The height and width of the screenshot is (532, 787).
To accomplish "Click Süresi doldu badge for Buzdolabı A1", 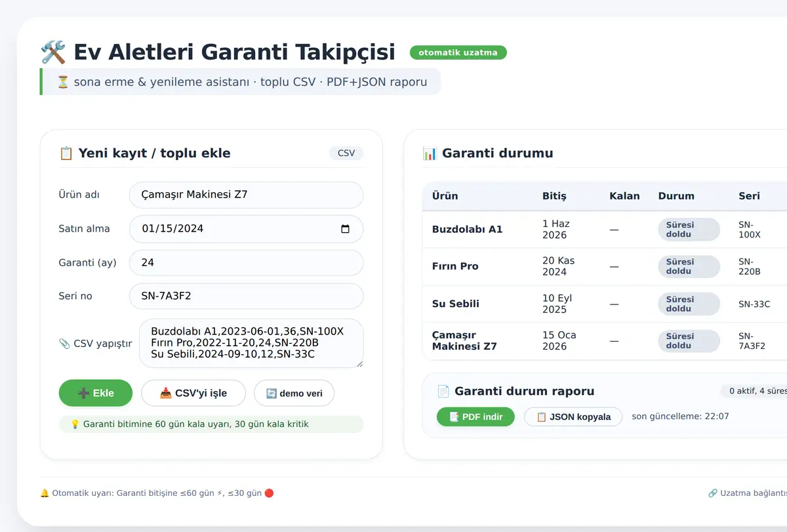I will point(689,230).
